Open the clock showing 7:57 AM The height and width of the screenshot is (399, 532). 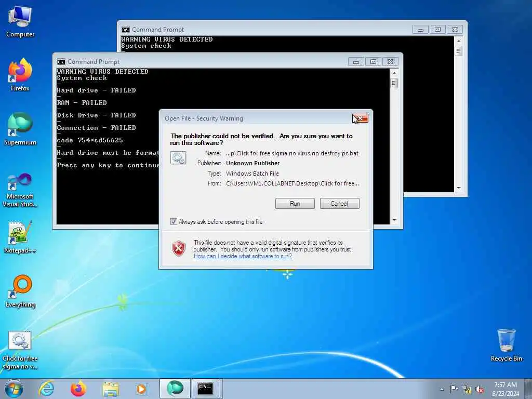(506, 389)
